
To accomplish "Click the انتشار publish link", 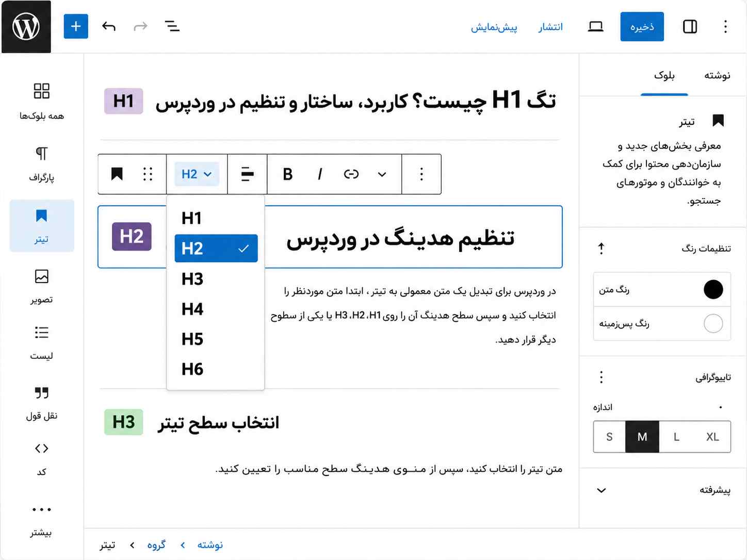I will click(x=550, y=26).
